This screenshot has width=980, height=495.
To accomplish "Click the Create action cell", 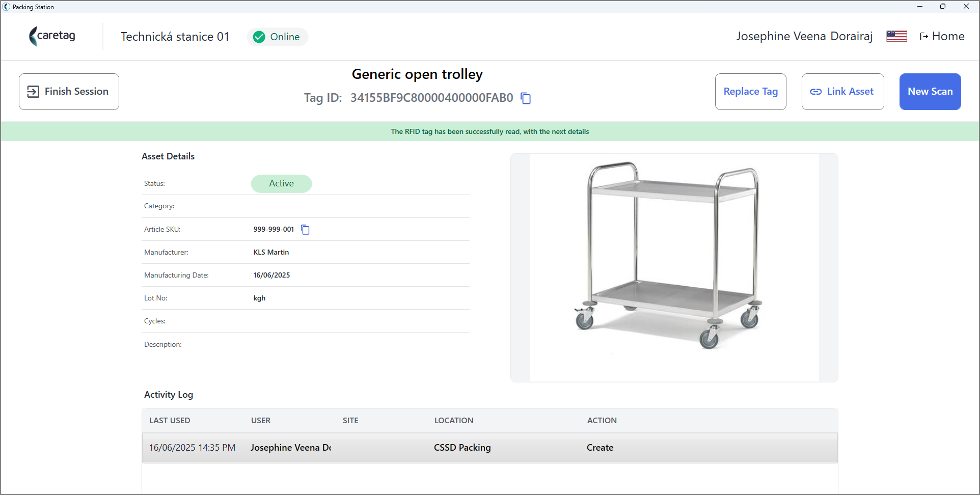I will (600, 448).
